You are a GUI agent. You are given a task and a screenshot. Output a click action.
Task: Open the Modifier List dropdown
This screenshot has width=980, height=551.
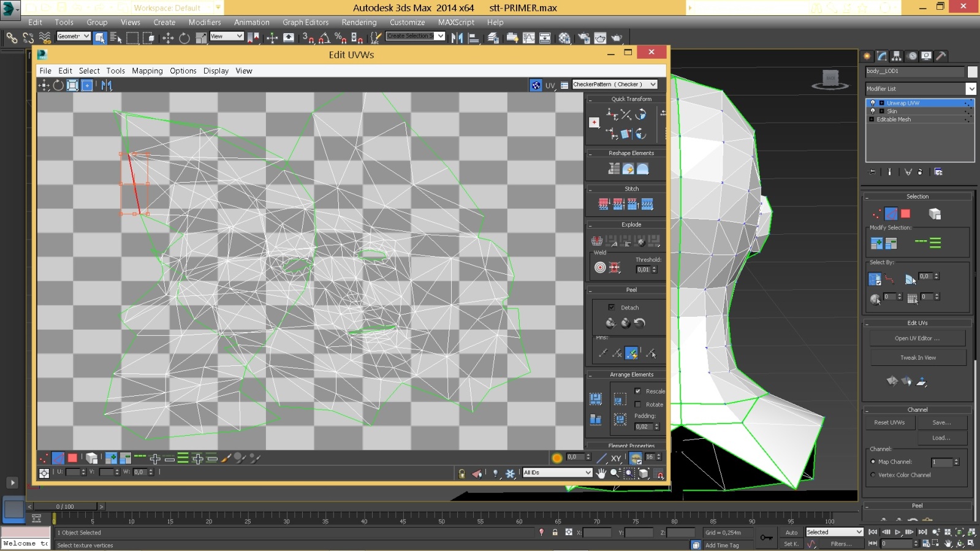[x=921, y=89]
